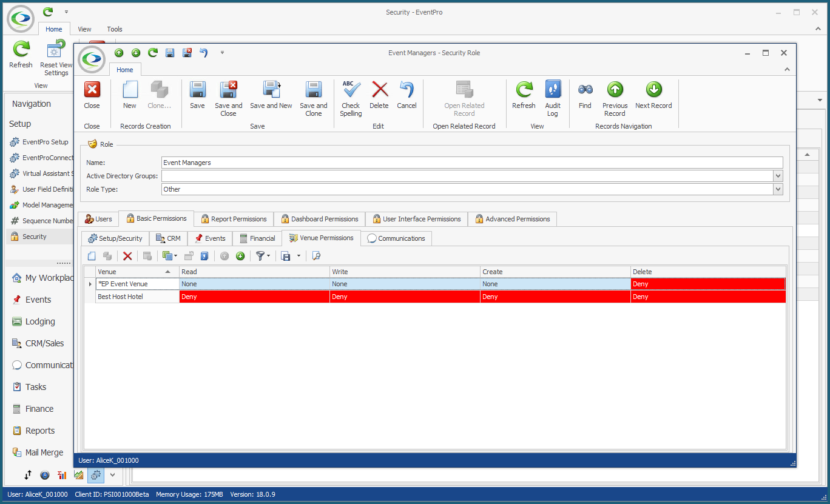Select EventPro Setup in the Setup list
The height and width of the screenshot is (504, 830).
pyautogui.click(x=40, y=142)
